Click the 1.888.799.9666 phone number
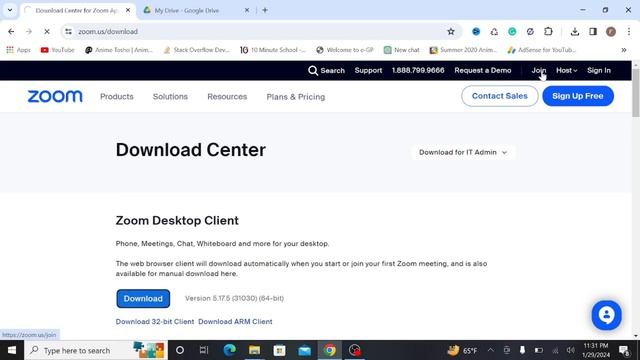This screenshot has height=360, width=640. click(418, 71)
